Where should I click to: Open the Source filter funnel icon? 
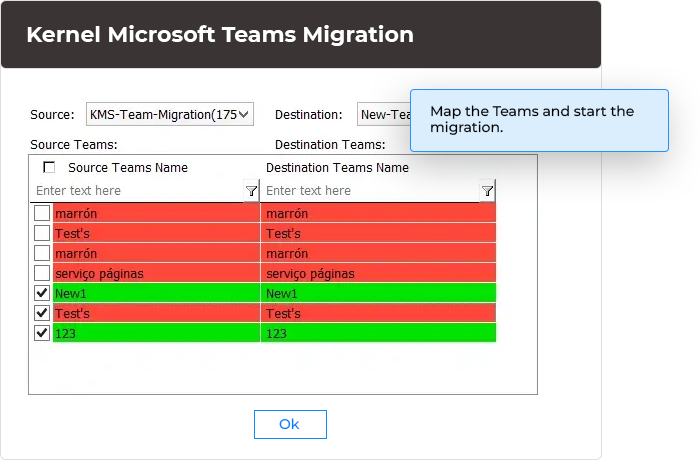[x=251, y=191]
